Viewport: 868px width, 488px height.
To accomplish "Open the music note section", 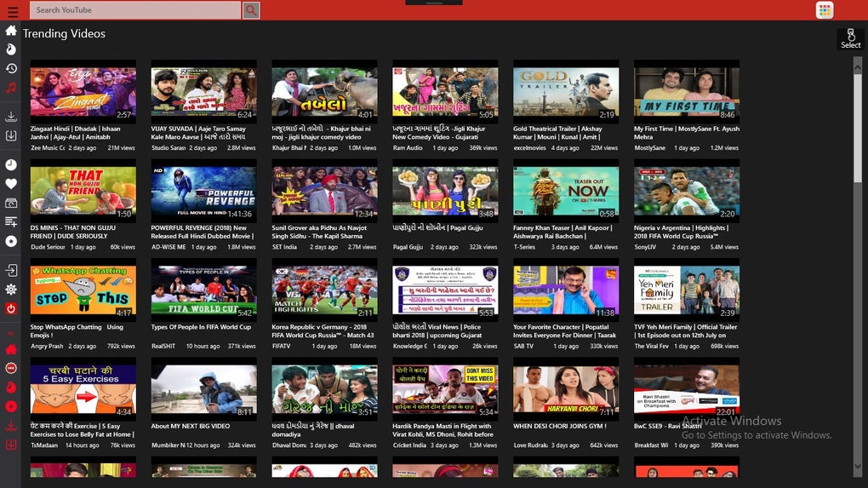I will [x=11, y=88].
